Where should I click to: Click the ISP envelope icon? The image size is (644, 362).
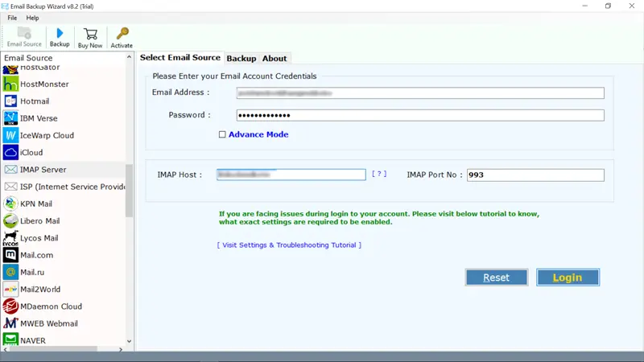10,187
